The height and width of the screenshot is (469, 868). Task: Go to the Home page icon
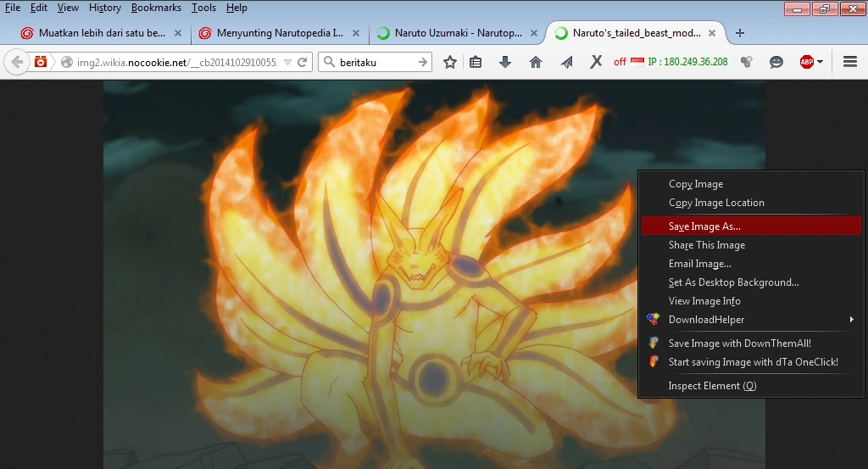[536, 62]
